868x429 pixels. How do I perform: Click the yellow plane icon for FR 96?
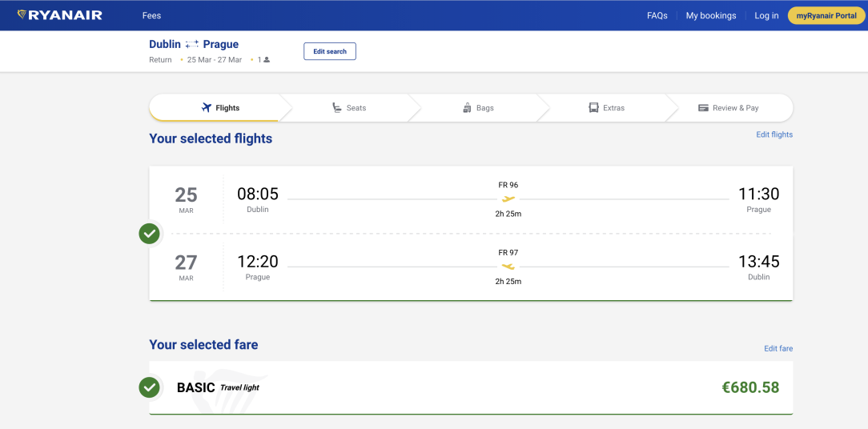(508, 199)
